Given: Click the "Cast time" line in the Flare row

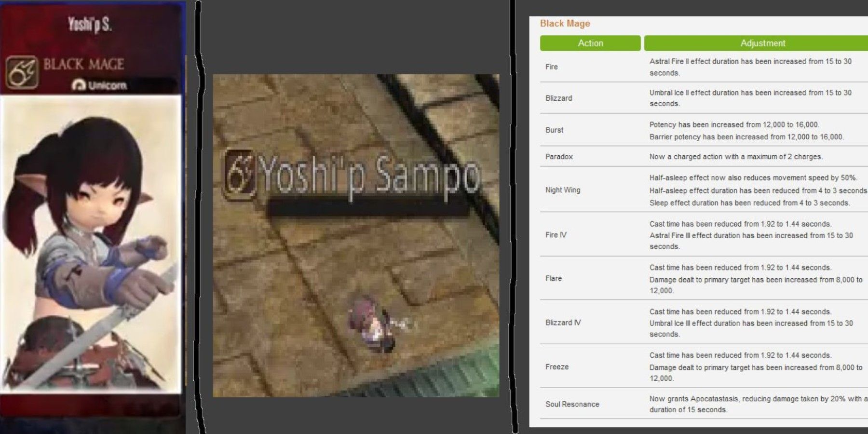Looking at the screenshot, I should [x=741, y=268].
